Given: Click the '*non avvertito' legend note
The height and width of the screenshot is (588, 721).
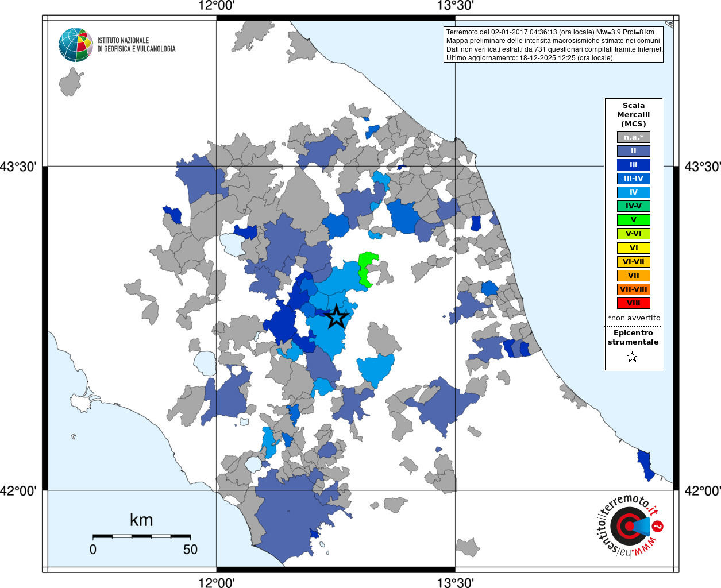Looking at the screenshot, I should tap(634, 318).
